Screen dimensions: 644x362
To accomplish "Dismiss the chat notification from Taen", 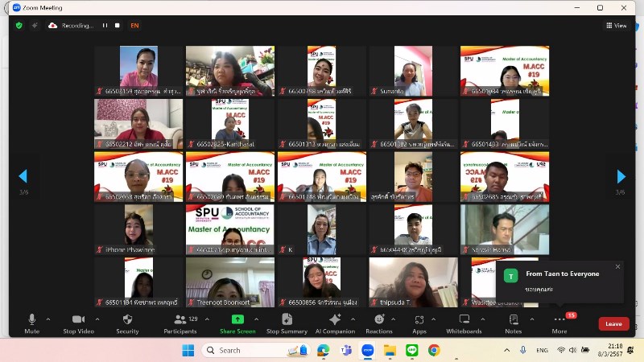I will coord(617,267).
